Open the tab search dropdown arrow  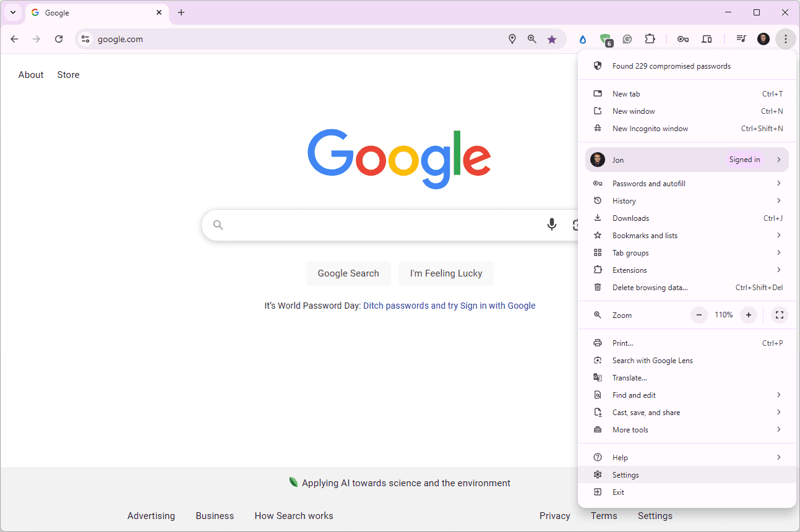pos(13,12)
